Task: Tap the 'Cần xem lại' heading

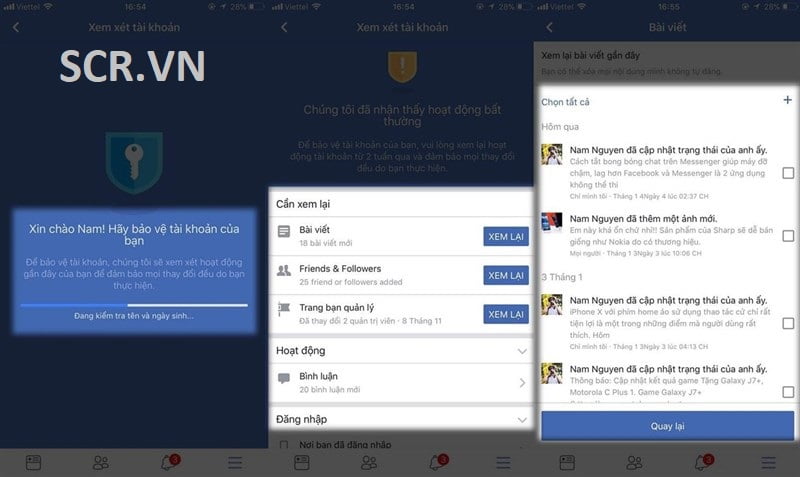Action: tap(303, 204)
